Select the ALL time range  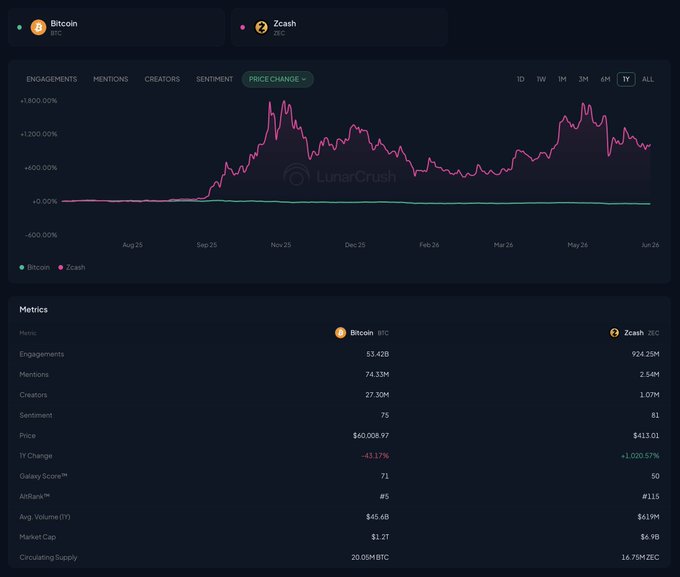[x=648, y=79]
